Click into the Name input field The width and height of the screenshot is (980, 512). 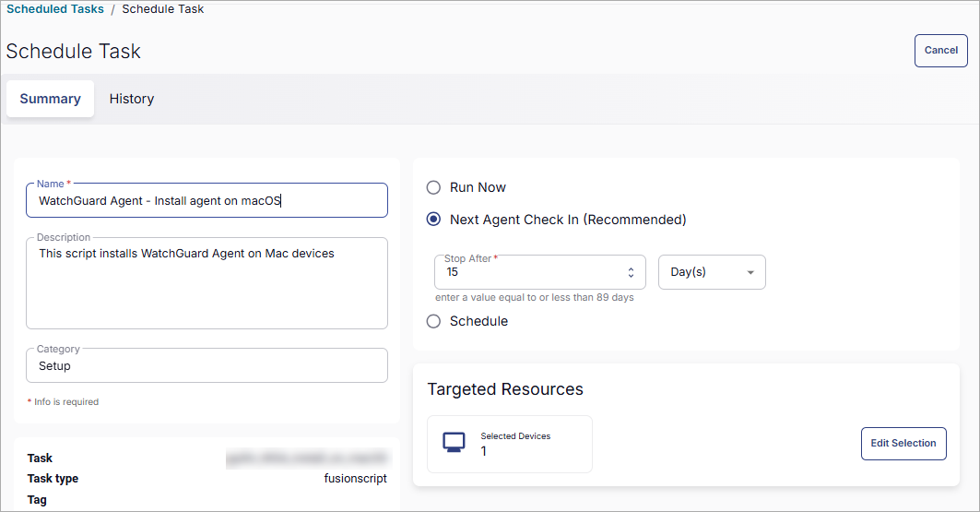[207, 201]
